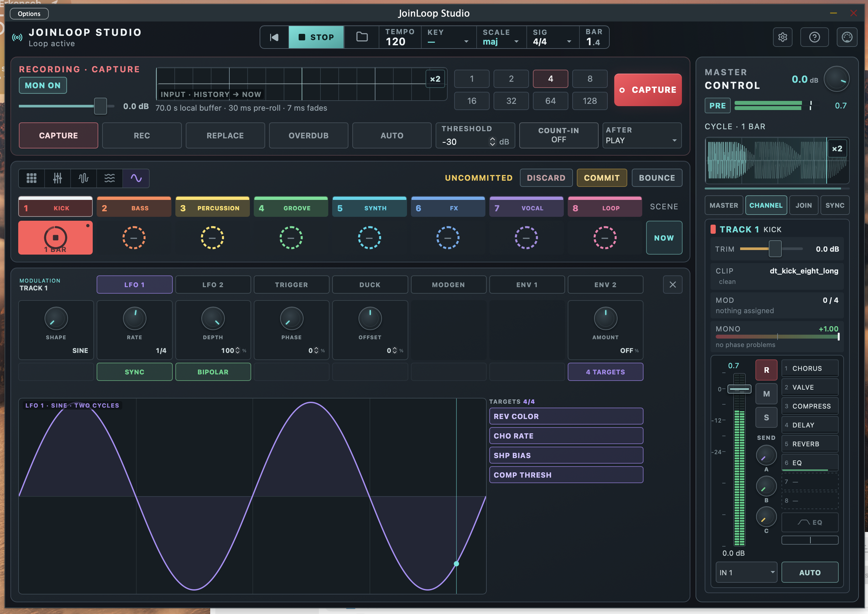Select the sine modulation view icon
Viewport: 868px width, 614px height.
pos(136,178)
